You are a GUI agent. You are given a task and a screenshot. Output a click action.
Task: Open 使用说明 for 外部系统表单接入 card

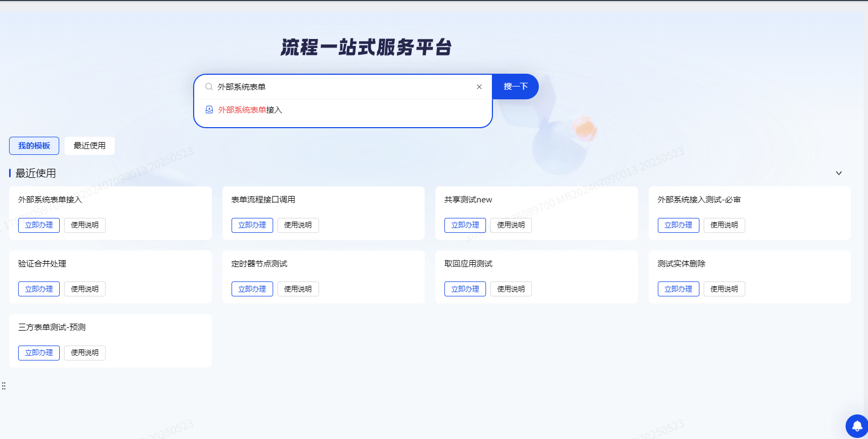tap(85, 225)
